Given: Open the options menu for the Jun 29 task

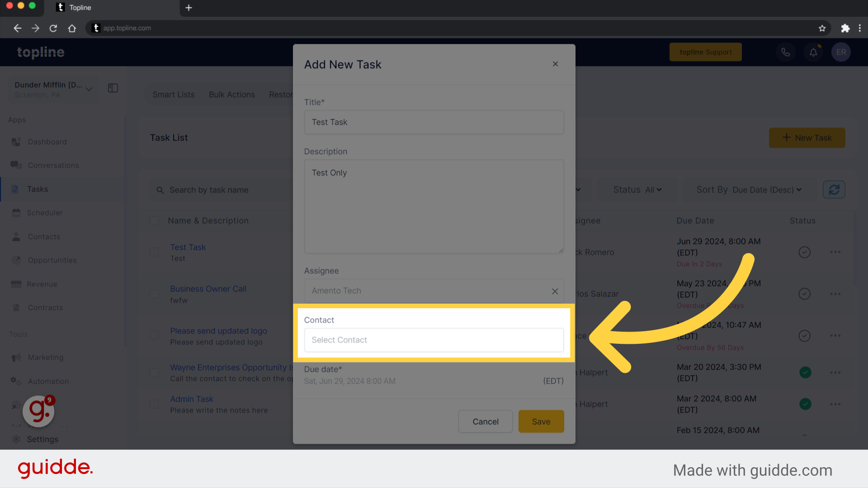Looking at the screenshot, I should tap(835, 252).
